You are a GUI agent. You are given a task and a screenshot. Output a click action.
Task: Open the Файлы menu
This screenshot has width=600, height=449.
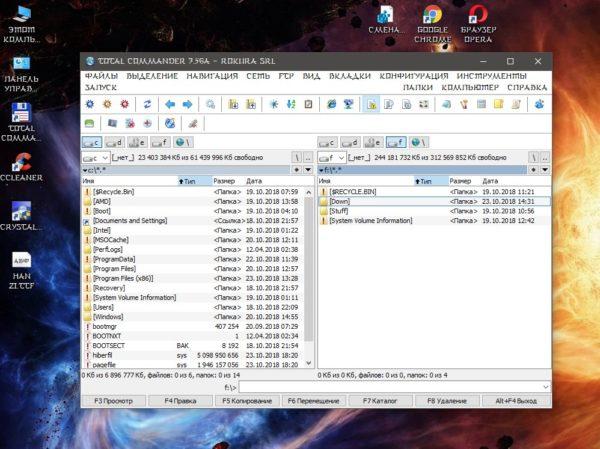[x=101, y=76]
